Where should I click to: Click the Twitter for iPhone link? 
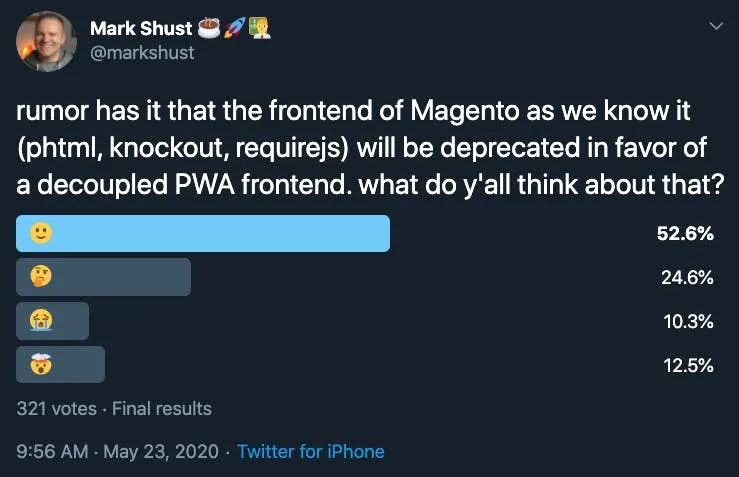(x=310, y=451)
